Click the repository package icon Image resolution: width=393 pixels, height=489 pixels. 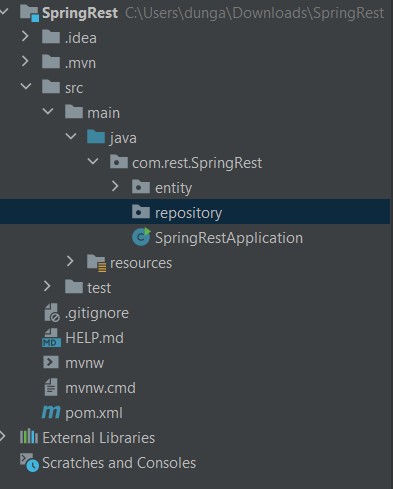tap(141, 212)
